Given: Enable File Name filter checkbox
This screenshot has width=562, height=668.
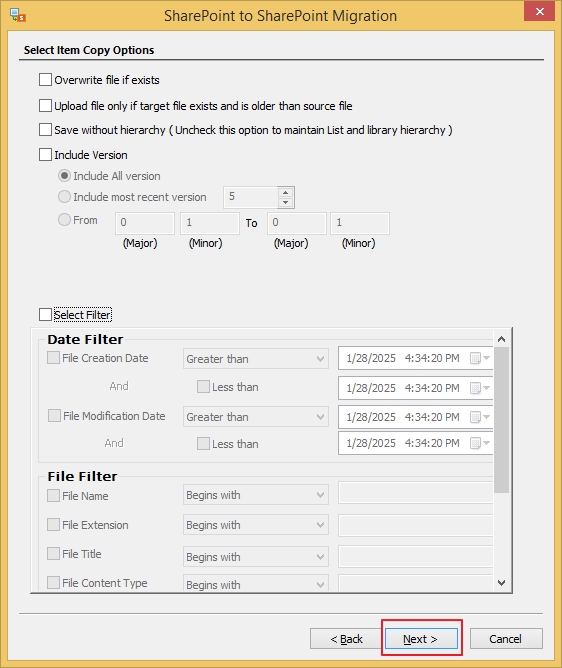Looking at the screenshot, I should (x=53, y=495).
